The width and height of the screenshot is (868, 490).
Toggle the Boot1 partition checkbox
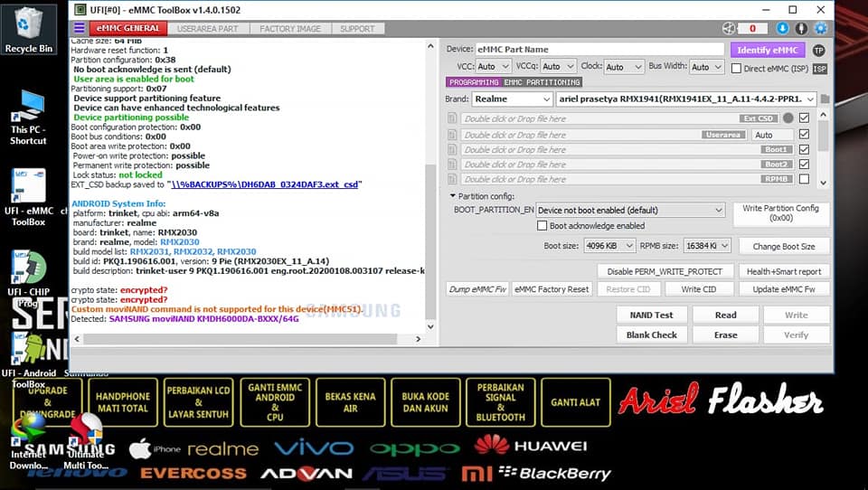pyautogui.click(x=805, y=149)
